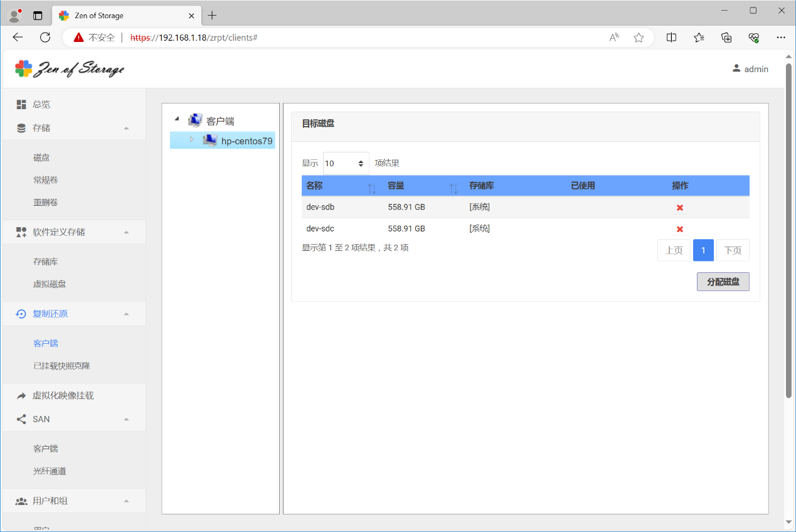
Task: Collapse the 软件定义存储 sidebar section
Action: click(x=126, y=232)
